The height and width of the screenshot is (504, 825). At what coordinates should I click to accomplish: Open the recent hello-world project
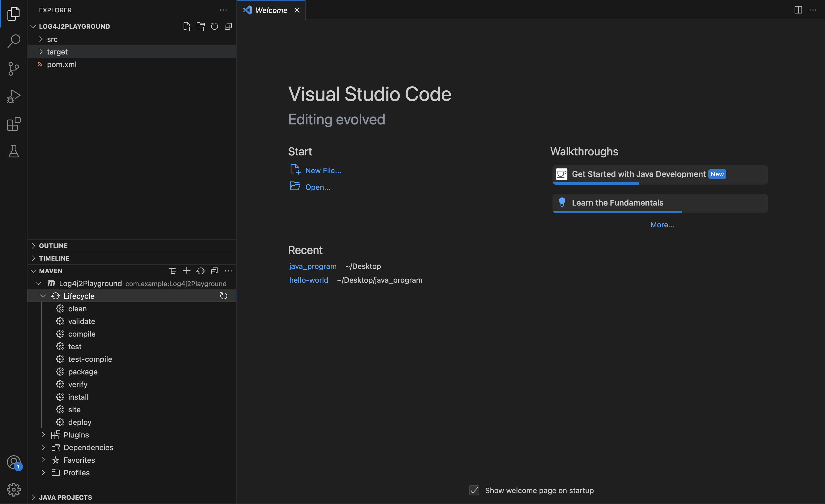(308, 280)
